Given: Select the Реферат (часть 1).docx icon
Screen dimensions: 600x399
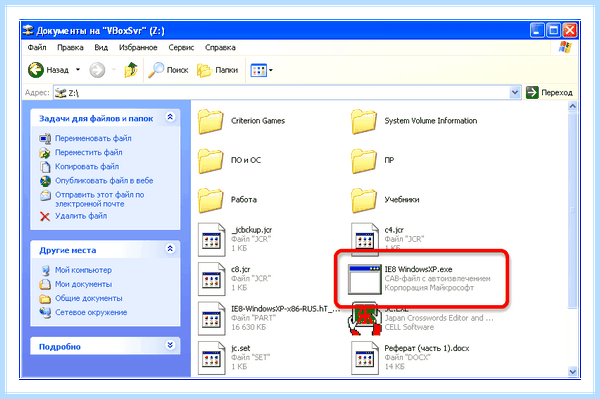Looking at the screenshot, I should click(x=365, y=358).
